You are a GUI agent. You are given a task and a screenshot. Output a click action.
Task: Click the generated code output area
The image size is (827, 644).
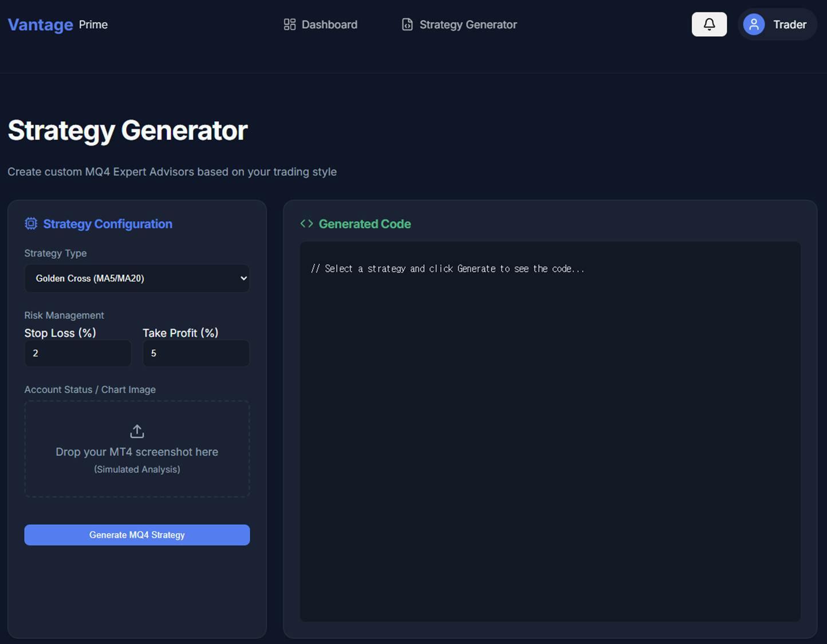coord(550,432)
